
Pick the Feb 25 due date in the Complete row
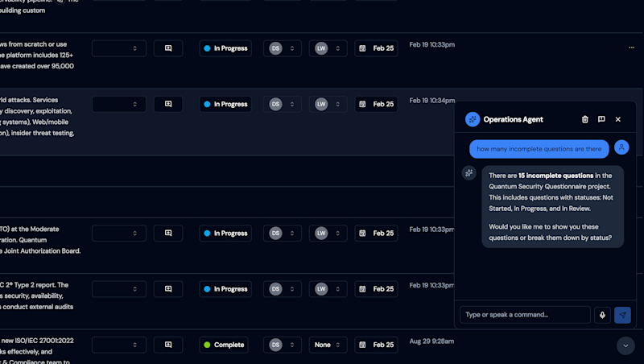pos(376,345)
